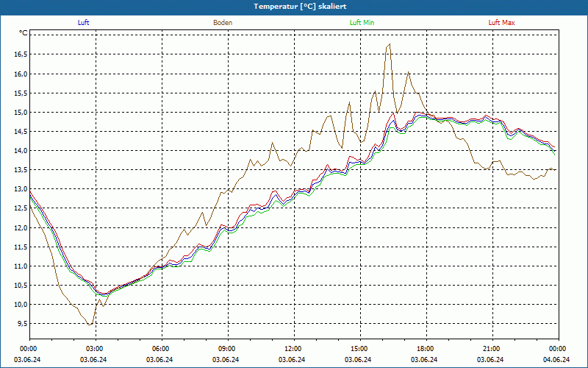Click the red Luft Max legend label
Viewport: 588px width, 368px height.
[x=501, y=23]
